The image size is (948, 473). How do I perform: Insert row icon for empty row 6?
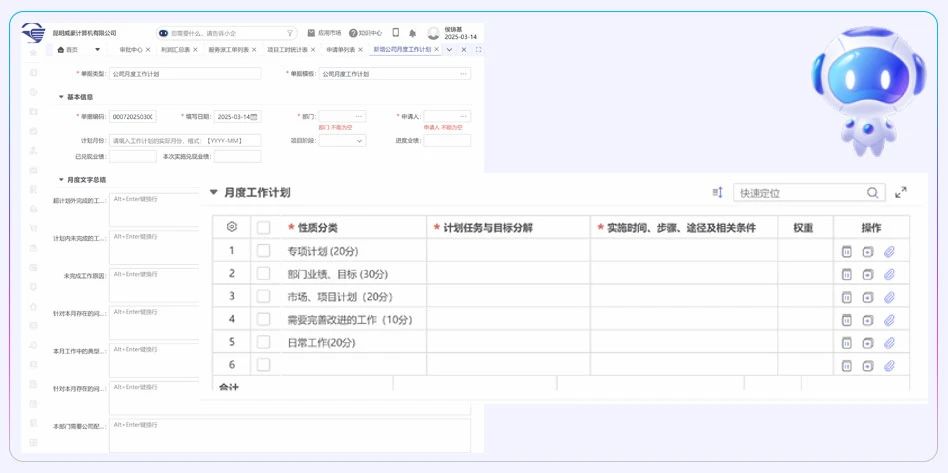click(x=868, y=365)
